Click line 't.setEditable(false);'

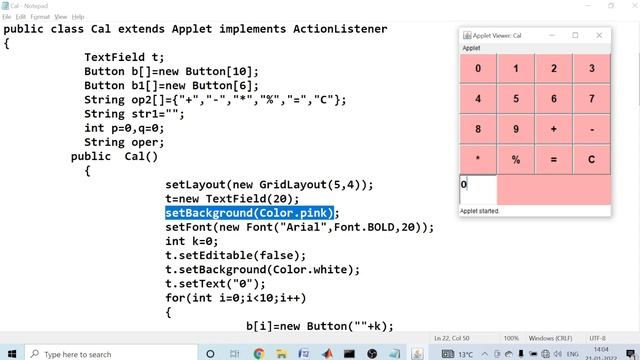[x=236, y=256]
